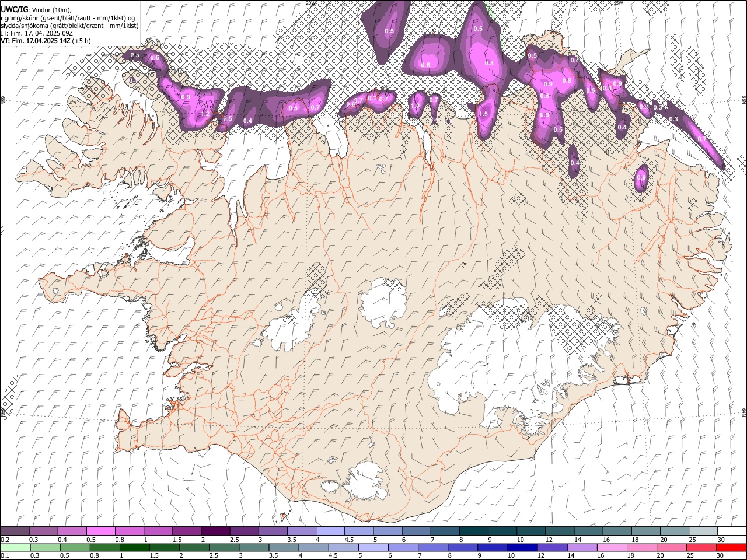Select bottom-row lilac swatch between 14 and 16
The width and height of the screenshot is (747, 560).
582,547
